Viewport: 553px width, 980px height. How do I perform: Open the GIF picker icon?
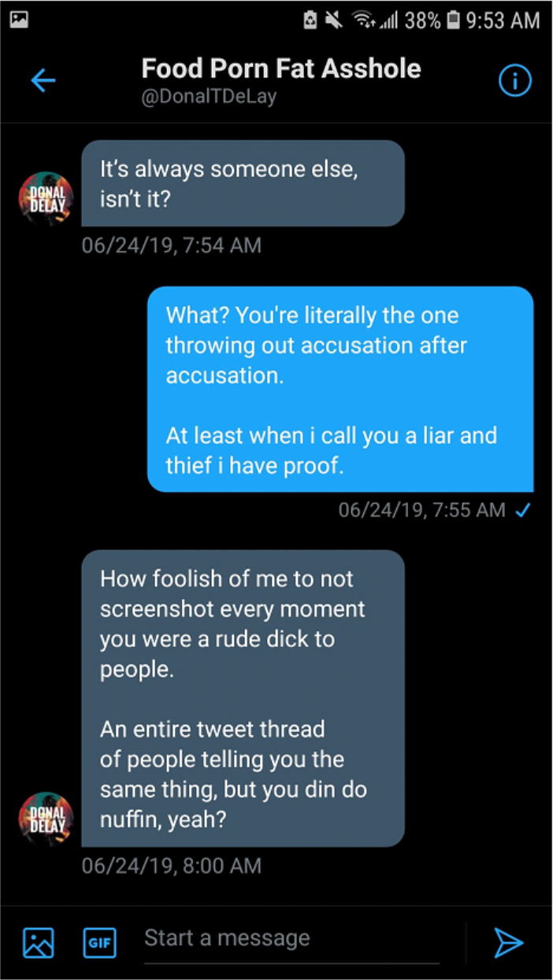point(99,941)
